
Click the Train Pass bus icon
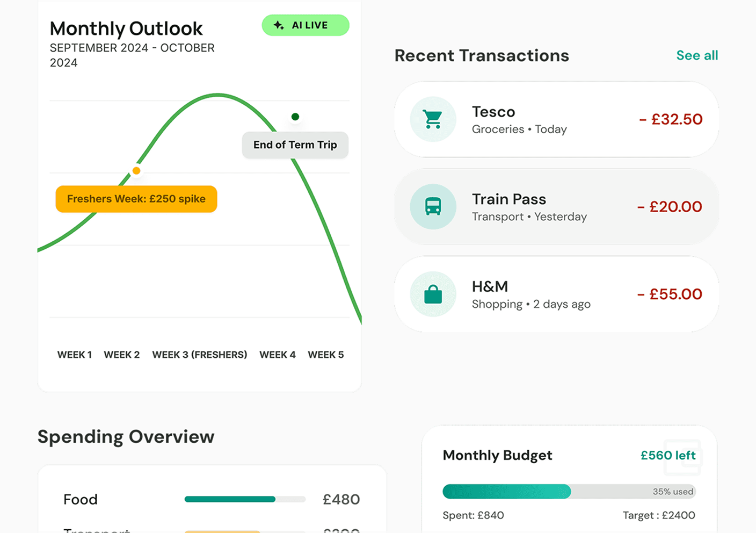[x=433, y=206]
